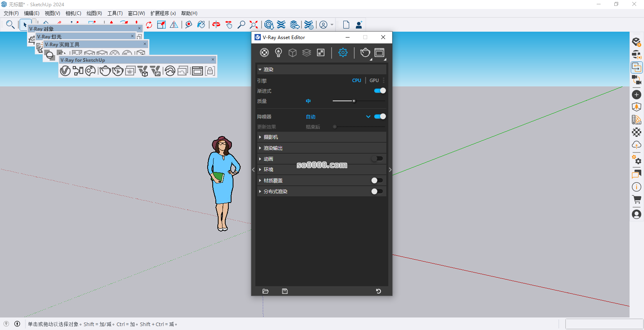Open the 扩展程序(x) menu
Screen dimensions: 644x330
pos(163,13)
